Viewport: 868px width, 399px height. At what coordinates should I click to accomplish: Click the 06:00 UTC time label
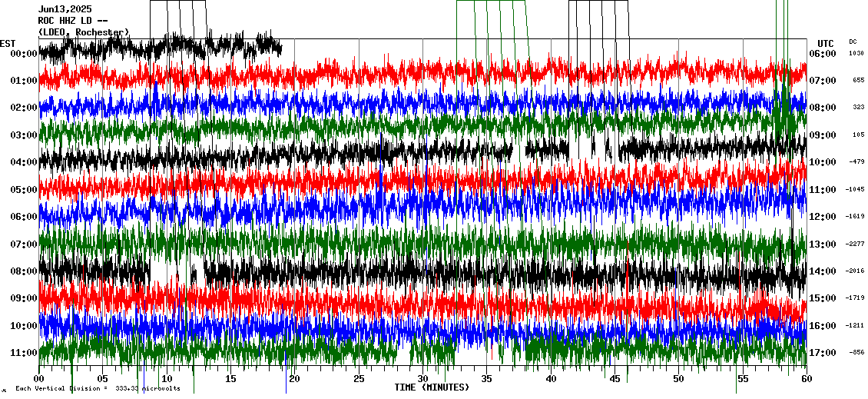tap(826, 54)
